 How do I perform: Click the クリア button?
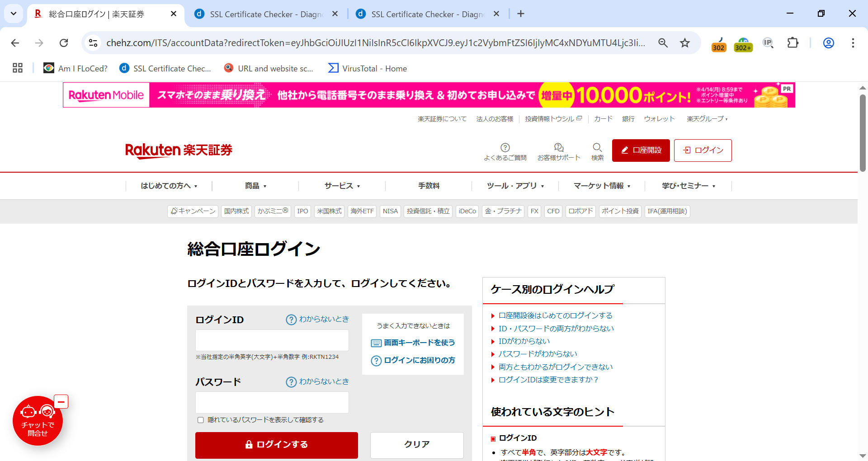[417, 445]
